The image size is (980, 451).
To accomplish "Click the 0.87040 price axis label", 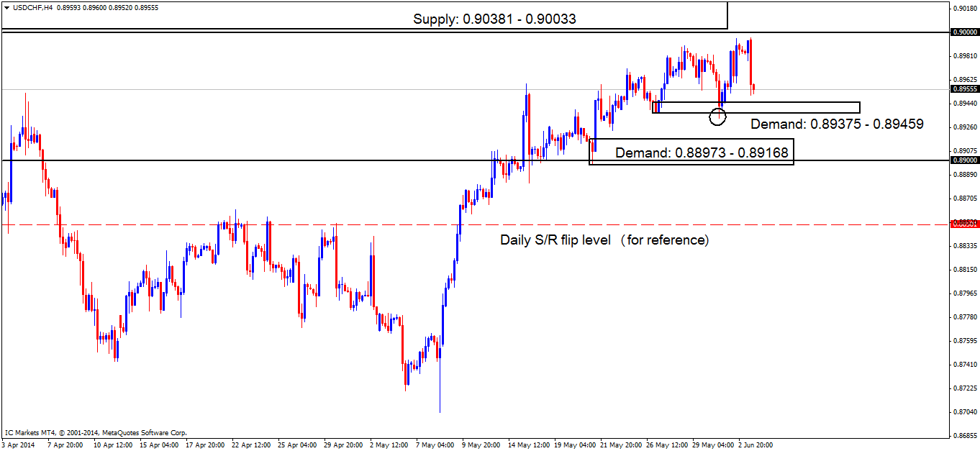I will point(966,411).
